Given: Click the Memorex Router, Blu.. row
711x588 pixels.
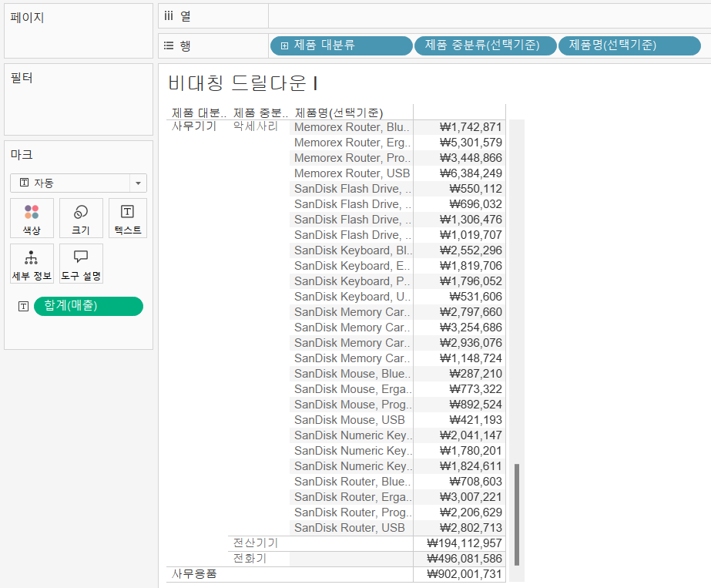Looking at the screenshot, I should 352,127.
